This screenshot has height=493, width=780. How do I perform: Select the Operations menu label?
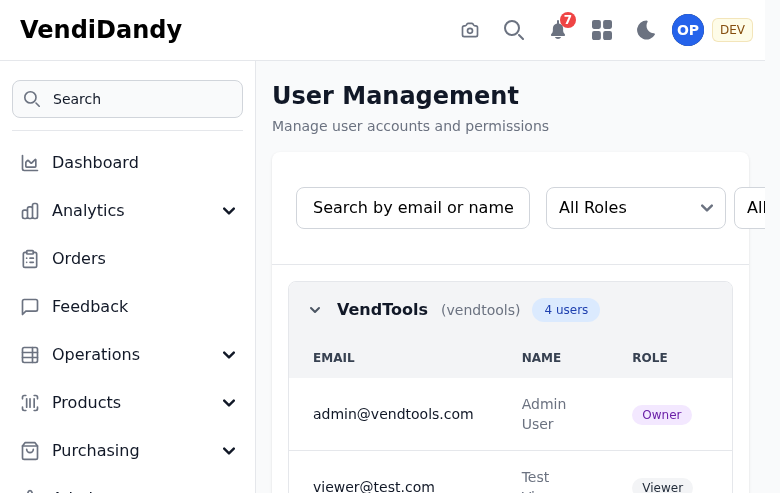[96, 355]
